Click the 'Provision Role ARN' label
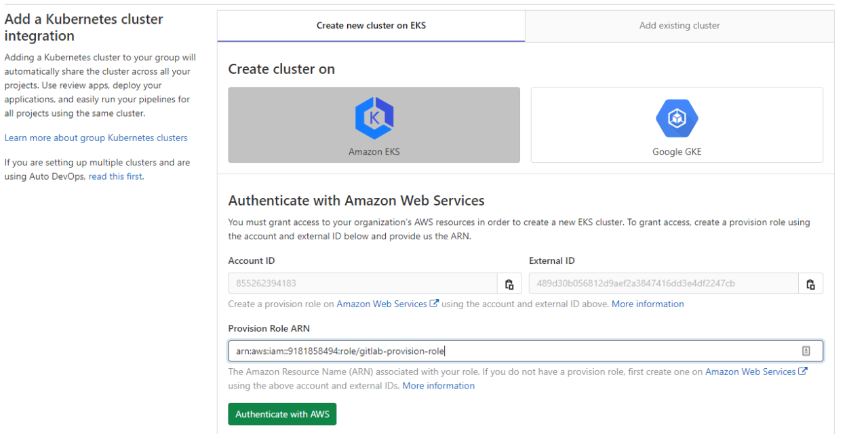The image size is (868, 434). pos(269,328)
